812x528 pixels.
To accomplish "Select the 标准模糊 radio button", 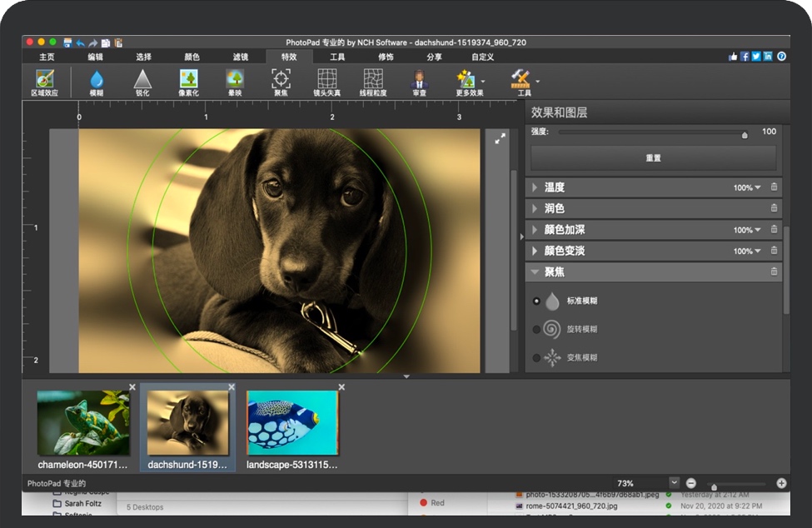I will tap(536, 301).
